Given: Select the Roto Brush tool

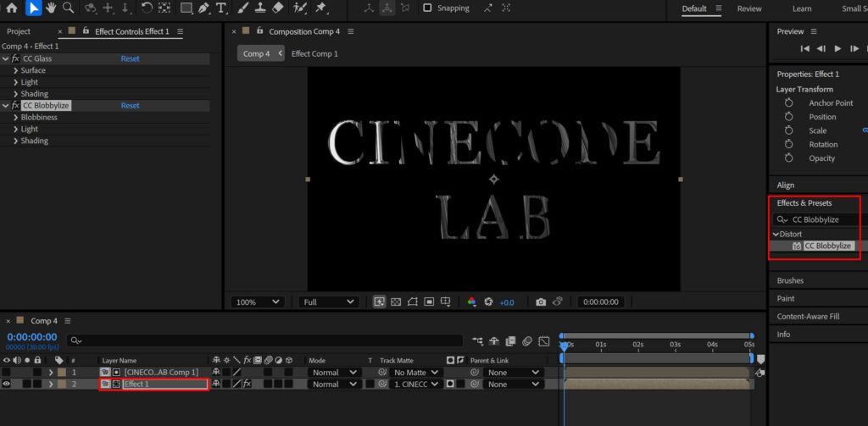Looking at the screenshot, I should [x=300, y=8].
